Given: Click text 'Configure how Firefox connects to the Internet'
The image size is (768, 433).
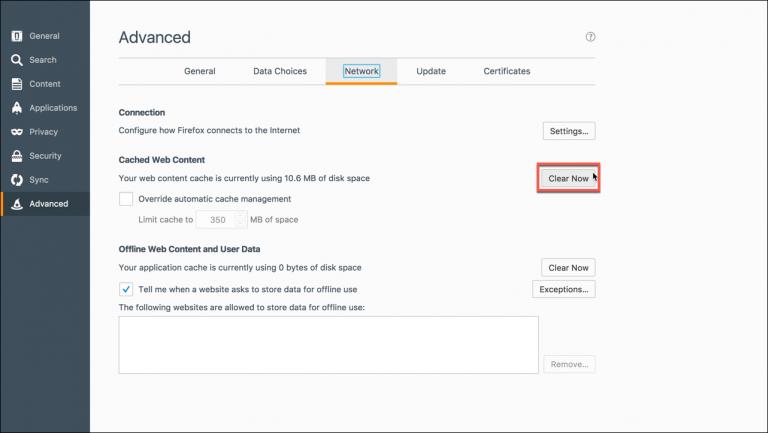Looking at the screenshot, I should point(209,130).
